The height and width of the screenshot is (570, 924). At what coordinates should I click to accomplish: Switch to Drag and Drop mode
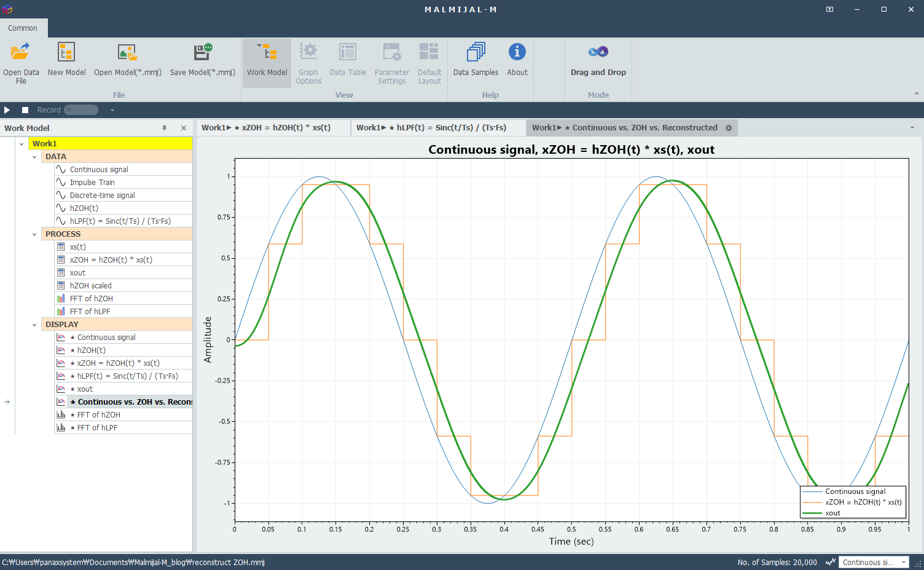pyautogui.click(x=598, y=60)
